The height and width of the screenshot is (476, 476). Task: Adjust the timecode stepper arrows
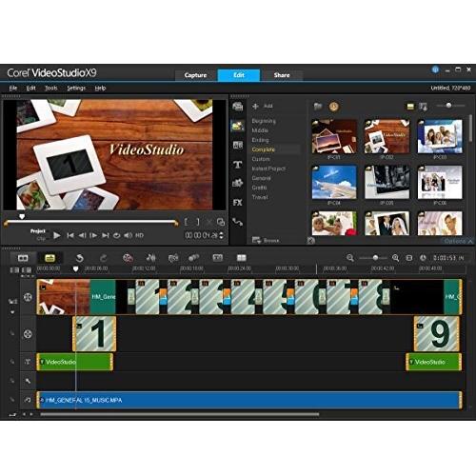221,235
